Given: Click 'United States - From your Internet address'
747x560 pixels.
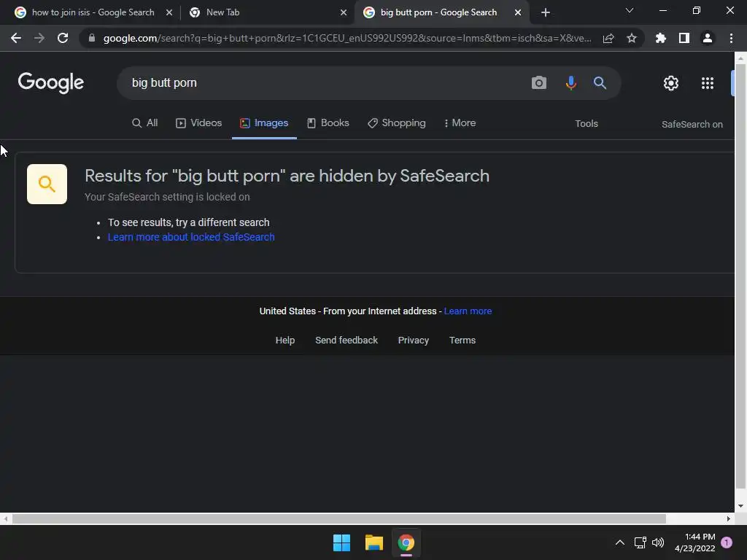Looking at the screenshot, I should pos(348,311).
